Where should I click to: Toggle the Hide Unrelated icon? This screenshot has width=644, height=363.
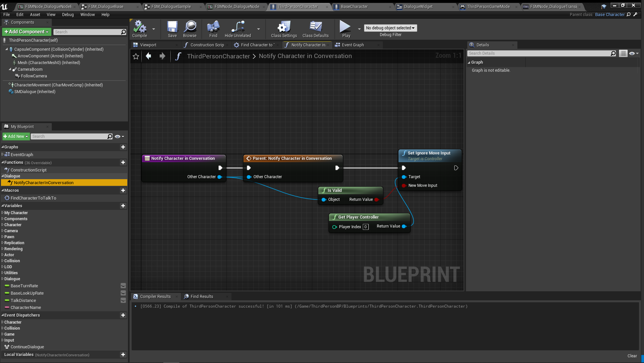[238, 27]
